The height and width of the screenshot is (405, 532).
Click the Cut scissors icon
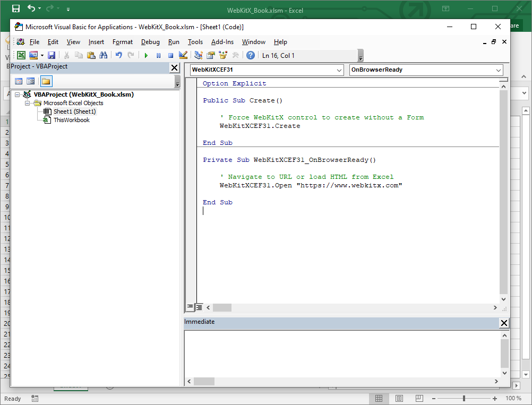[66, 55]
